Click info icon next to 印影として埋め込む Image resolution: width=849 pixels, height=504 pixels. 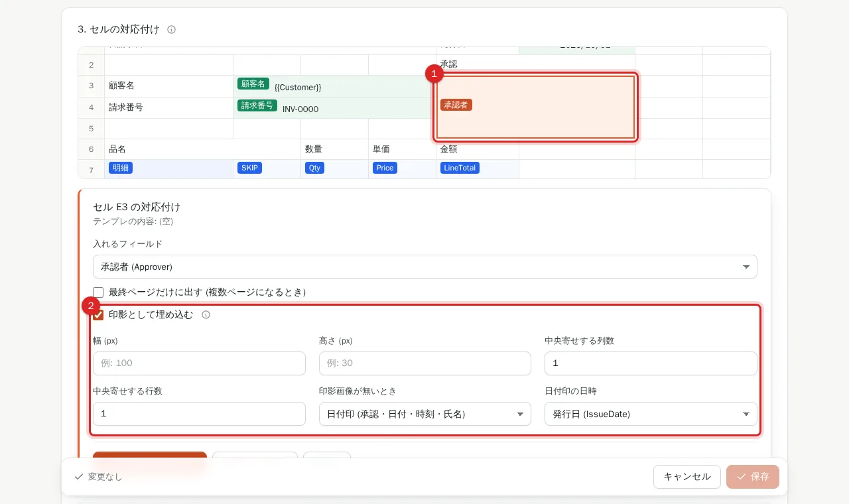click(206, 315)
